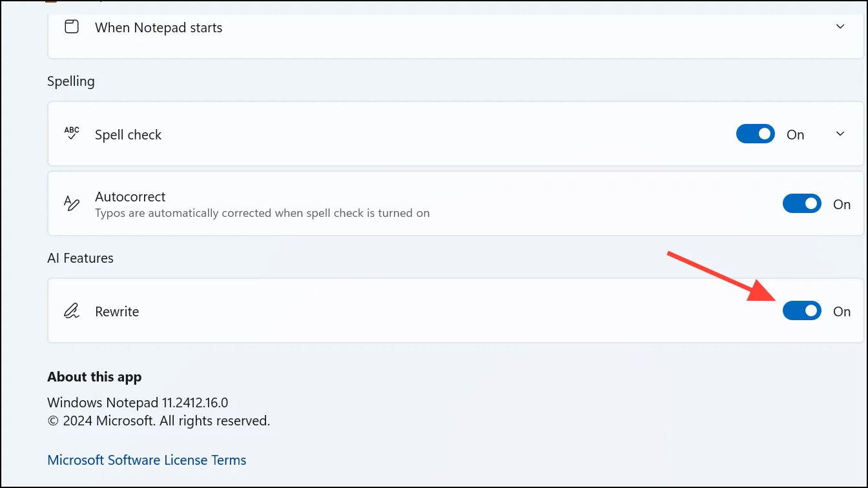This screenshot has height=488, width=868.
Task: Click the On label beside Rewrite
Action: point(842,312)
